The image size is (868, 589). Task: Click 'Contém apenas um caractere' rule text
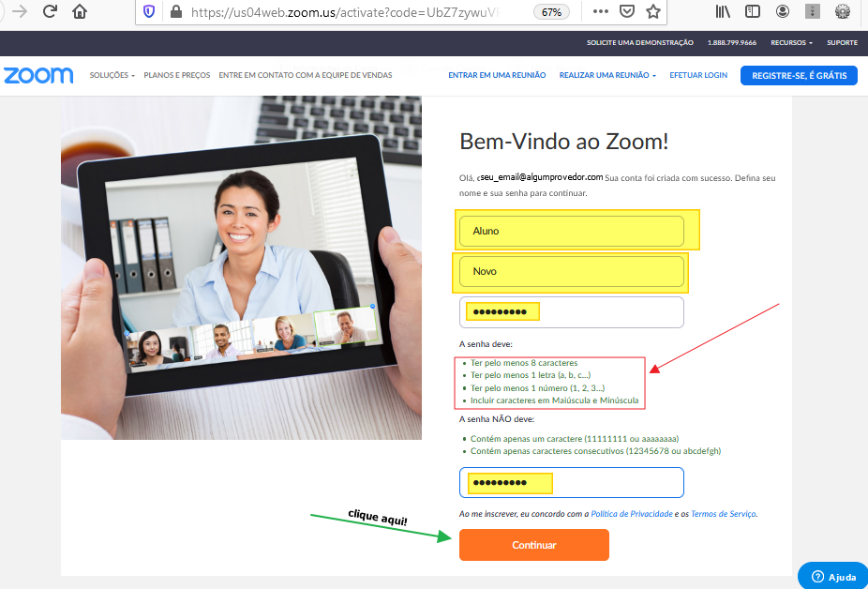[575, 439]
